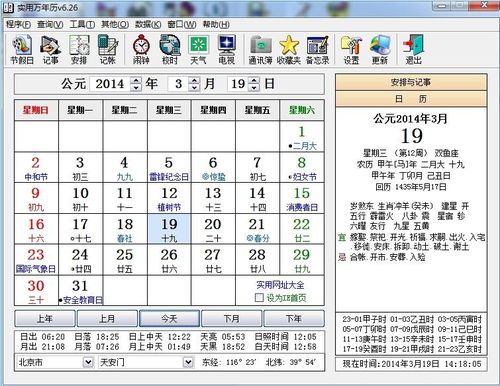Click the 下年 next year button
Viewport: 500px width, 386px height.
point(294,319)
